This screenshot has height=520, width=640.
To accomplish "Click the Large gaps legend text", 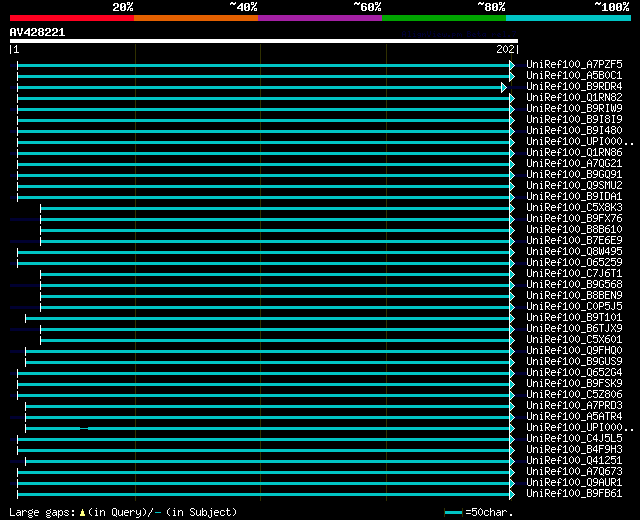I will click(42, 512).
